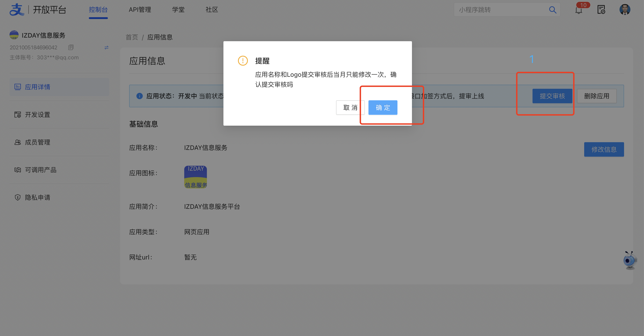Click the info icon beside 应用状态
This screenshot has height=336, width=644.
click(x=139, y=96)
